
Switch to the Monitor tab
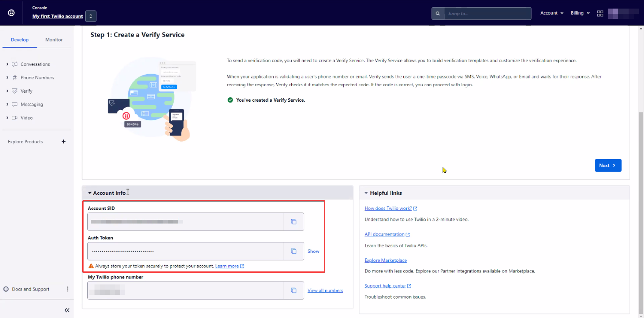tap(54, 40)
